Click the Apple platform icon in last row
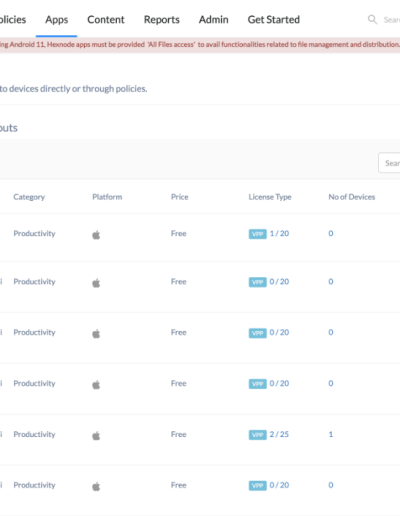The height and width of the screenshot is (516, 400). [96, 486]
